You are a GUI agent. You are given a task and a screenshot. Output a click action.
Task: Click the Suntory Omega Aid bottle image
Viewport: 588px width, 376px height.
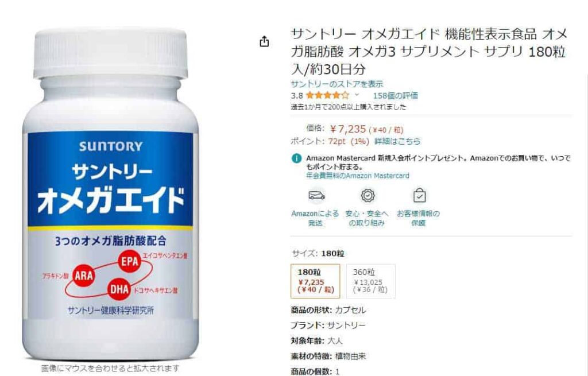pos(111,194)
